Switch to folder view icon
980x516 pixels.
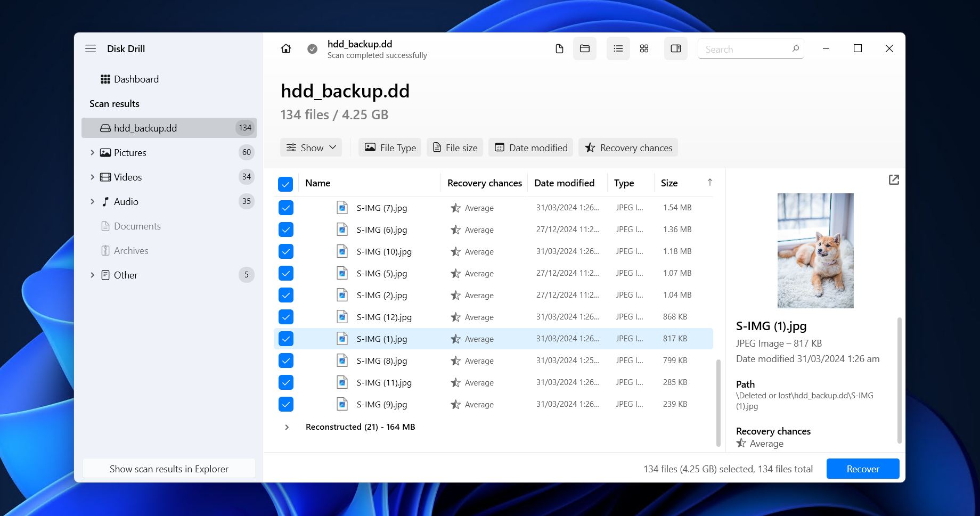[x=585, y=49]
